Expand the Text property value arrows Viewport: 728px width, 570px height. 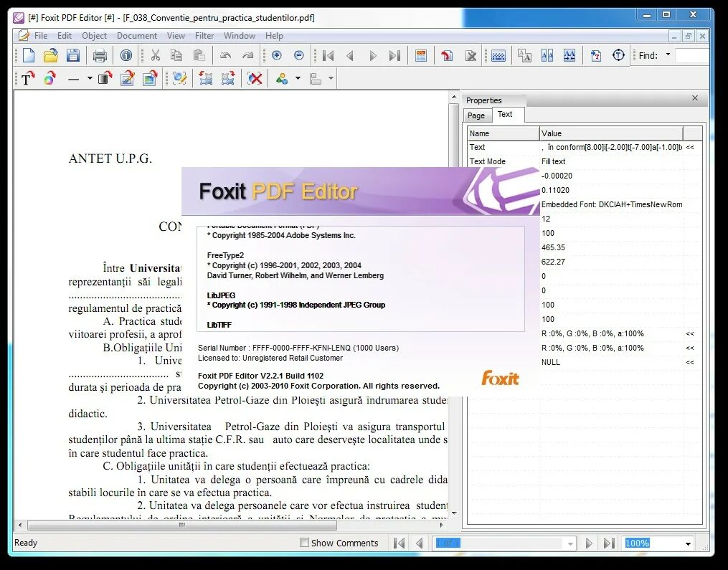click(x=690, y=147)
